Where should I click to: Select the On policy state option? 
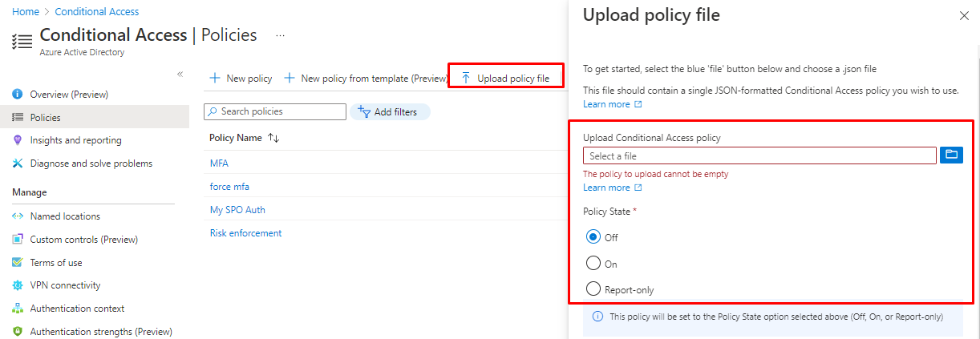click(x=593, y=264)
